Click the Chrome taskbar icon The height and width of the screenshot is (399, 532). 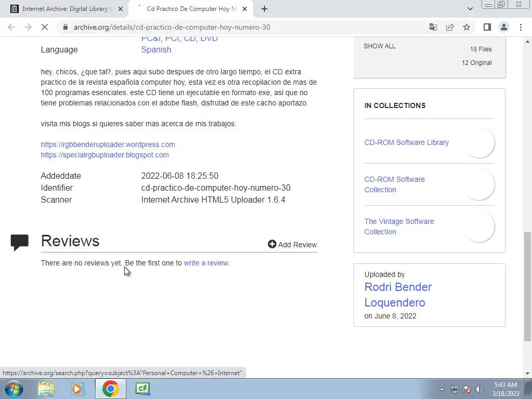110,389
